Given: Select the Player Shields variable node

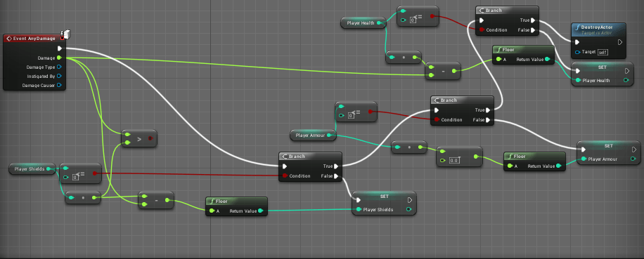Looking at the screenshot, I should (x=32, y=169).
